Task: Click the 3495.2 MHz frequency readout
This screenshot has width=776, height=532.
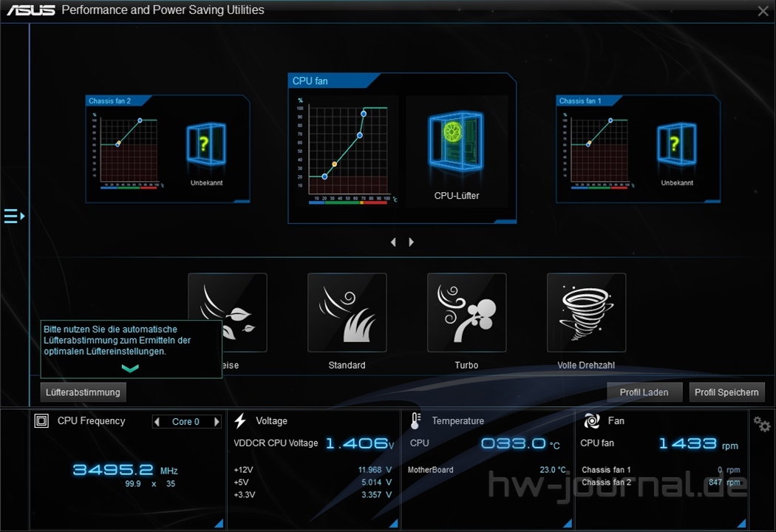Action: click(x=125, y=470)
